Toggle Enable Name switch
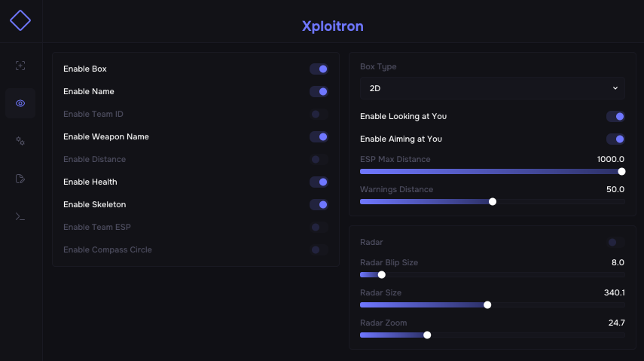Screen dimensions: 644x361 pos(319,92)
